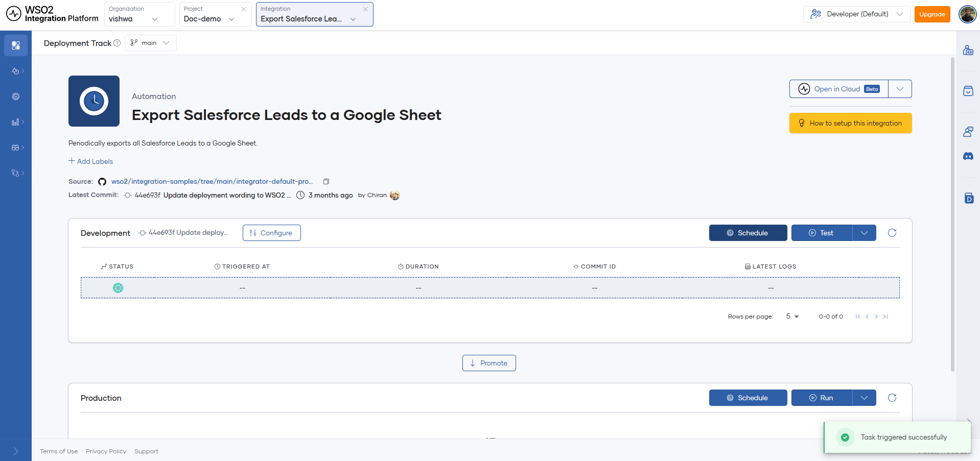
Task: Open How to setup this integration
Action: click(851, 123)
